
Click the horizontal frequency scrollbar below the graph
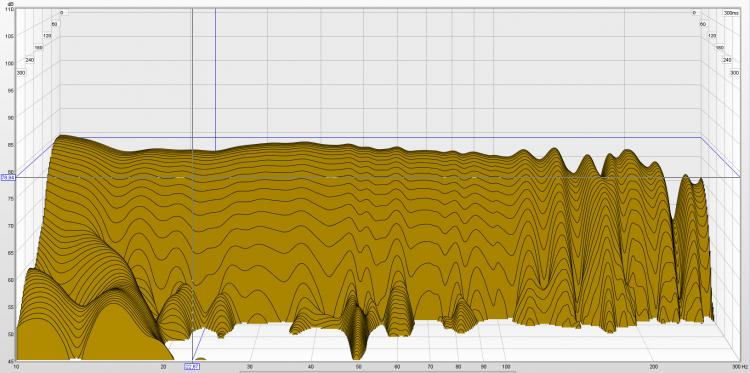(377, 372)
